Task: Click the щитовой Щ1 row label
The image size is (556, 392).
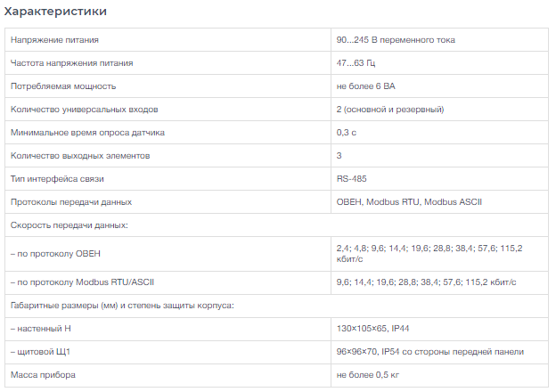Action: coord(40,352)
